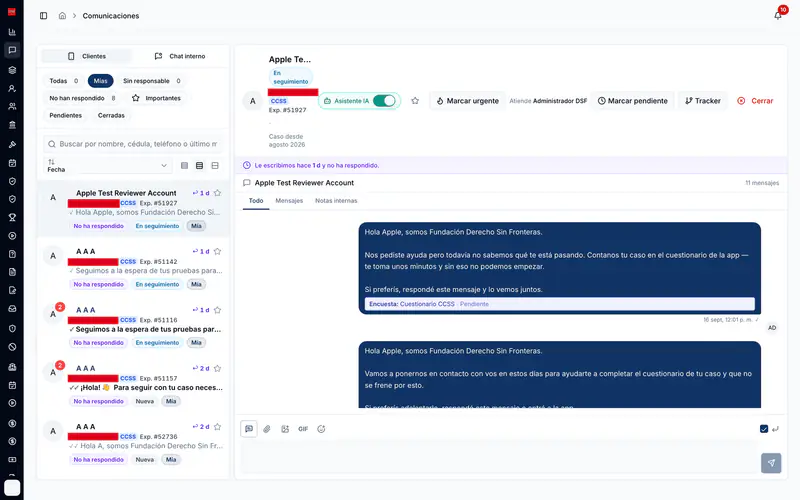Click the En seguimiento status badge in header

290,77
